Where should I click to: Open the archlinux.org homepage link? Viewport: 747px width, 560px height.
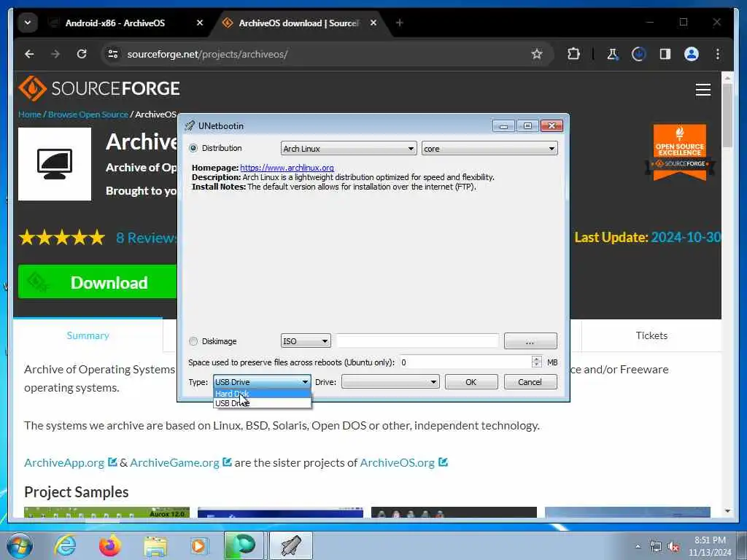pos(287,168)
